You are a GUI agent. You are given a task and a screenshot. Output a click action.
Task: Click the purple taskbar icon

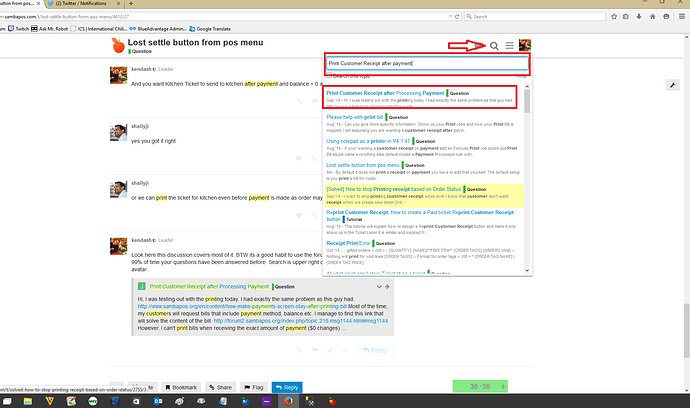267,401
